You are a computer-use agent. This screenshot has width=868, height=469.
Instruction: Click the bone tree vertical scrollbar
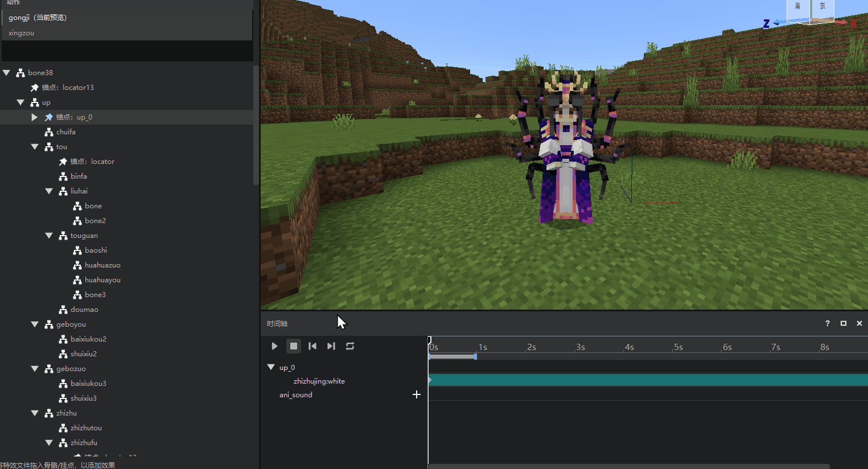point(256,125)
